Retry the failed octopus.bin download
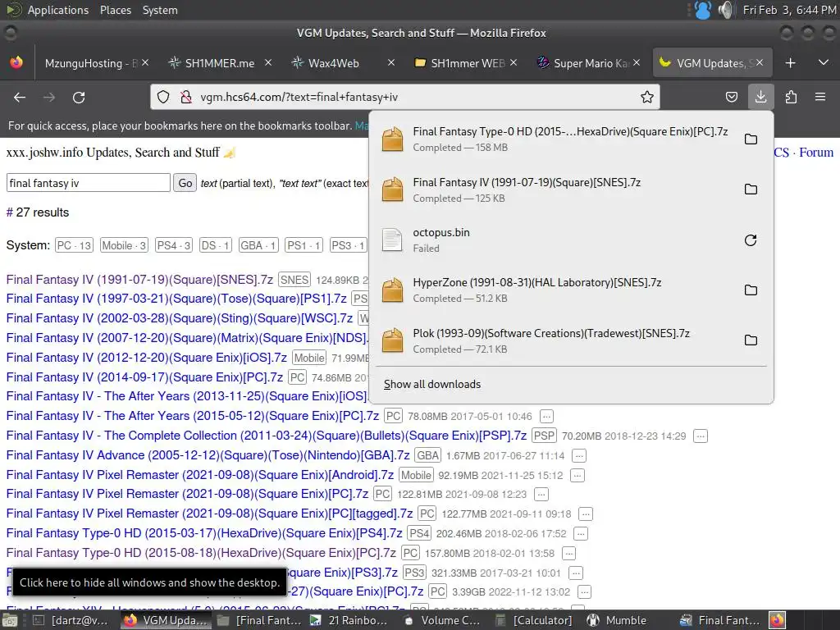The height and width of the screenshot is (630, 840). (751, 240)
